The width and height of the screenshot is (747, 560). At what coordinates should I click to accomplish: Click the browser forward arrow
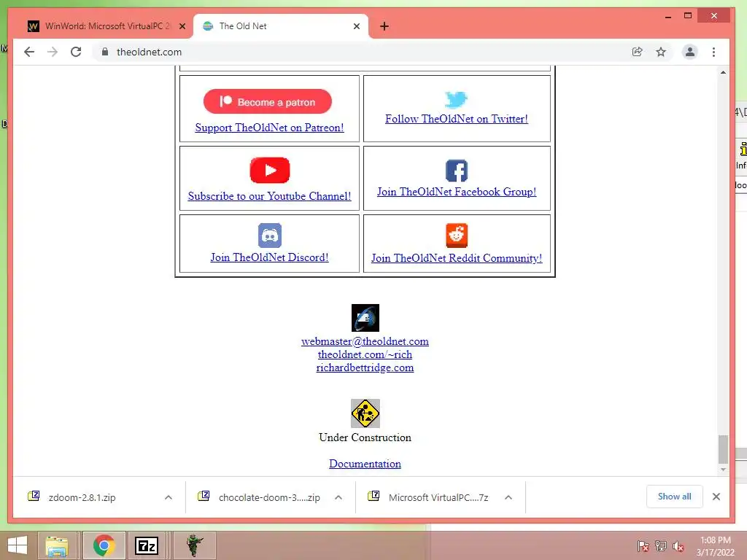tap(53, 52)
